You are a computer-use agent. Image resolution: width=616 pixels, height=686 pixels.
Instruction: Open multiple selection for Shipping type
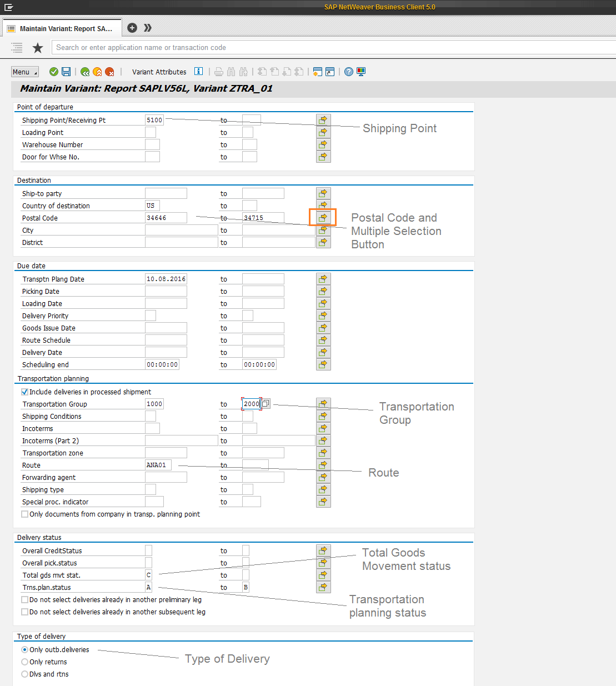(x=323, y=489)
